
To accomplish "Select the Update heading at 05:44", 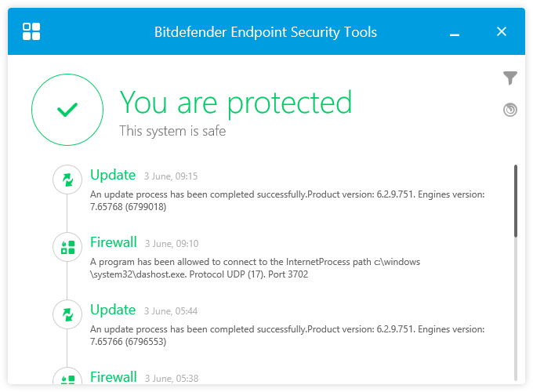I will (113, 310).
